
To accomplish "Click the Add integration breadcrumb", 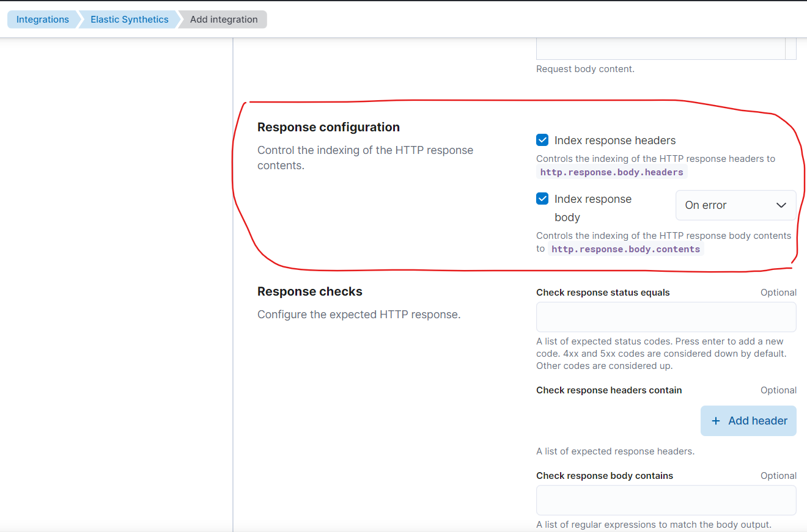I will [224, 20].
